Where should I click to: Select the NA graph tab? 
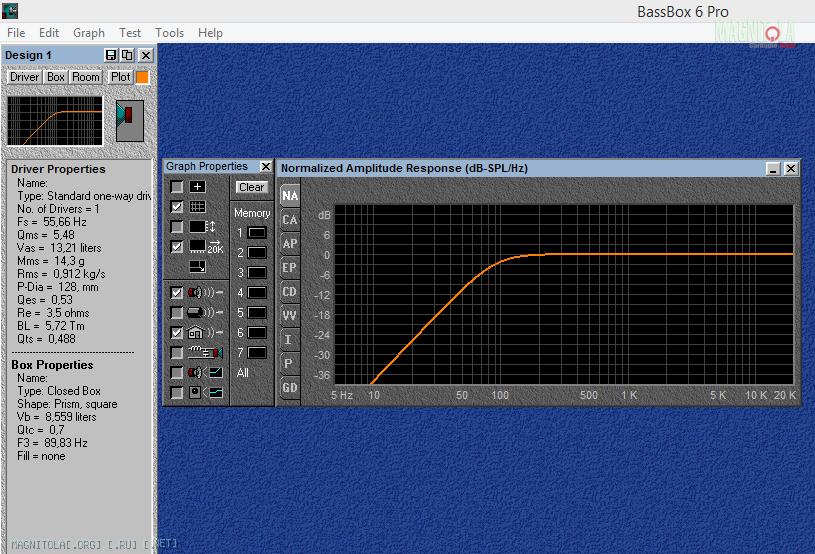[x=290, y=195]
